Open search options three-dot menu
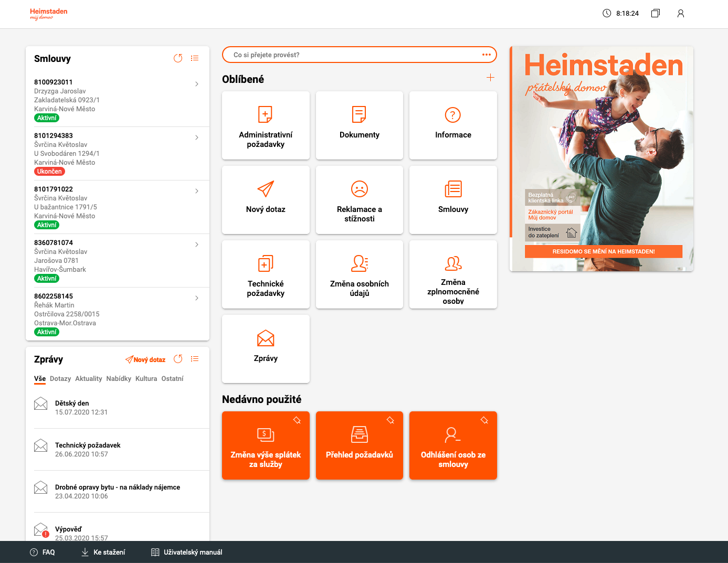Viewport: 728px width, 563px height. 487,55
